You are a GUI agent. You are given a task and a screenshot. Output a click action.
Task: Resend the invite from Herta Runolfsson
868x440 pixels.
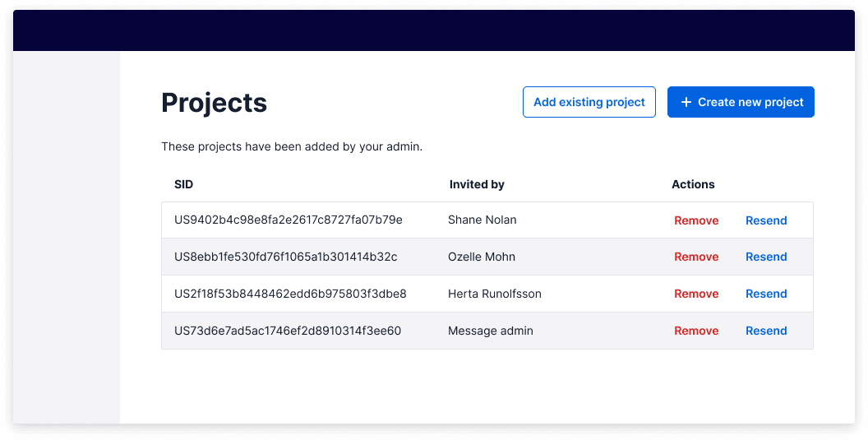tap(766, 294)
